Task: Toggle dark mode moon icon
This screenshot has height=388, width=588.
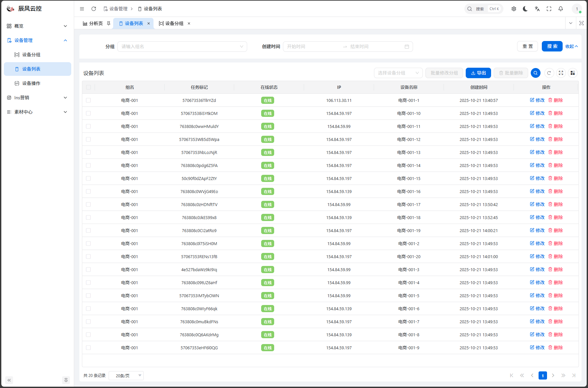Action: (x=525, y=9)
